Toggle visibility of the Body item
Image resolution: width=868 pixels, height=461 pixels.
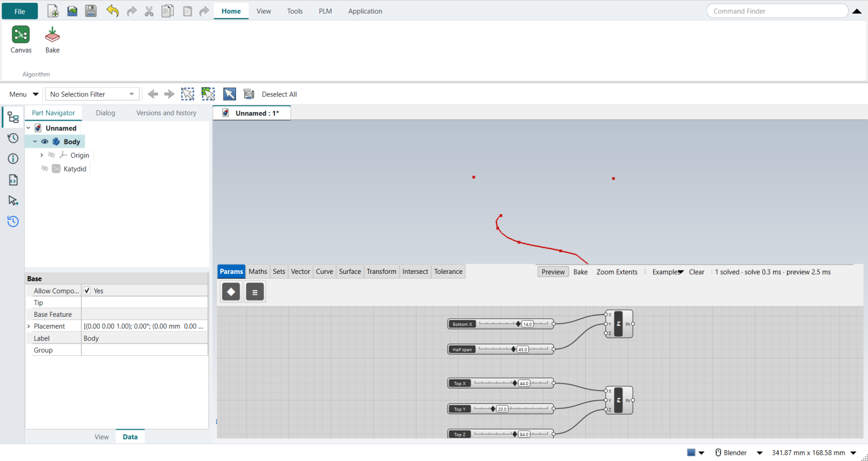point(44,142)
